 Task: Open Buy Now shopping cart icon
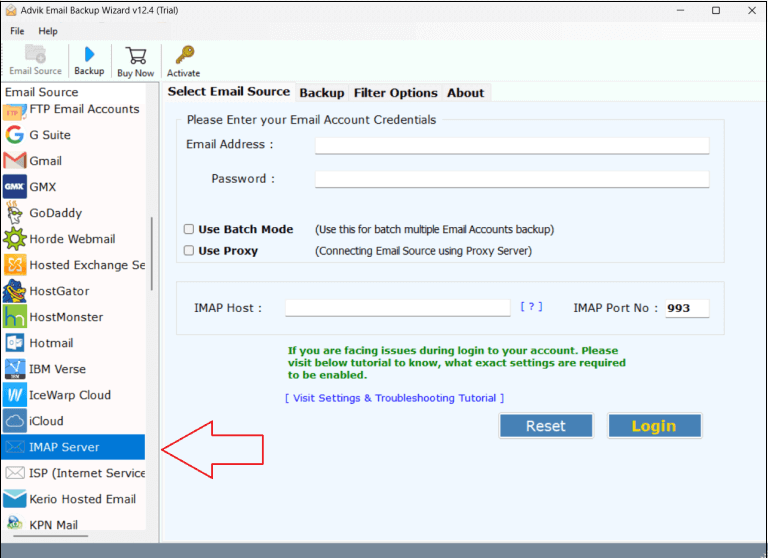click(135, 56)
